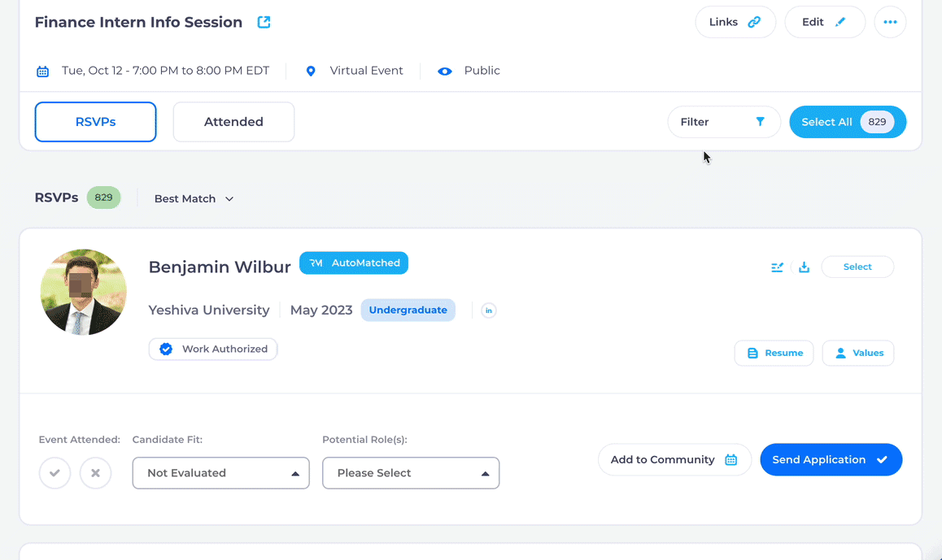Select the RSVPs tab

[x=95, y=122]
